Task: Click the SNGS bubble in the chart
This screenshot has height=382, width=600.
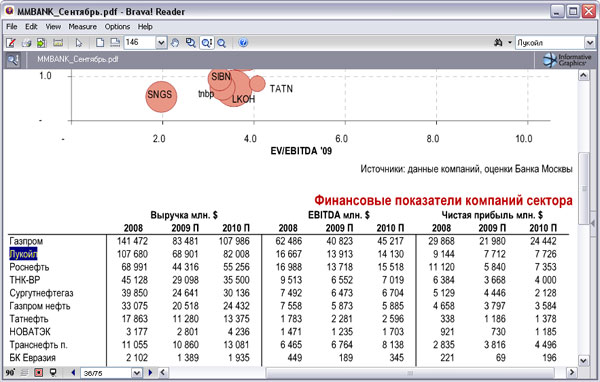Action: point(161,96)
